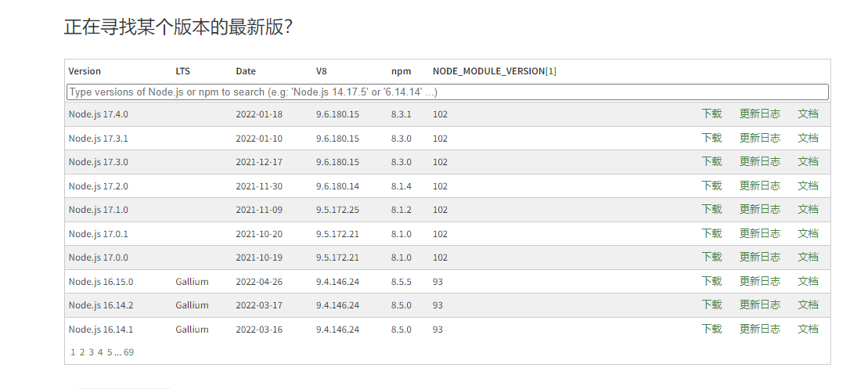Jump to last page 69
Viewport: 868px width, 389px height.
click(x=128, y=352)
